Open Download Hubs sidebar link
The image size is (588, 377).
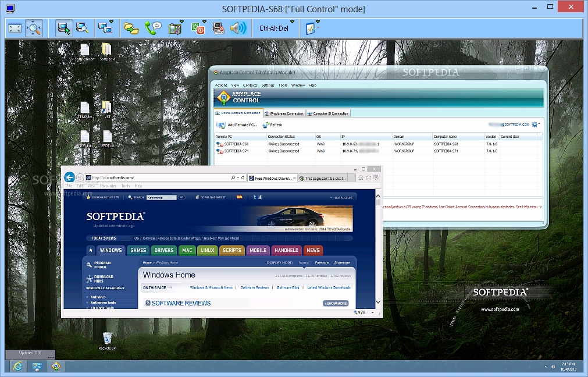click(x=100, y=279)
